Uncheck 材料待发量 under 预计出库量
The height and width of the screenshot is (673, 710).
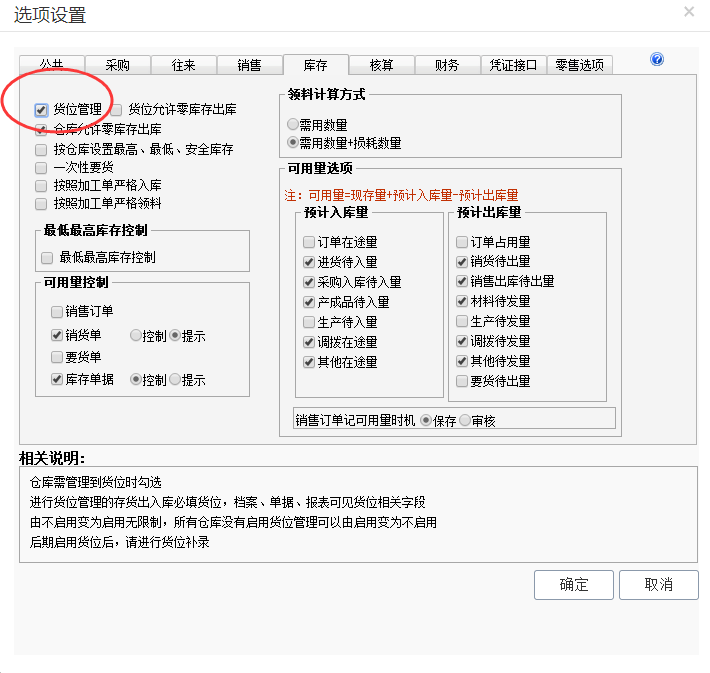(462, 301)
